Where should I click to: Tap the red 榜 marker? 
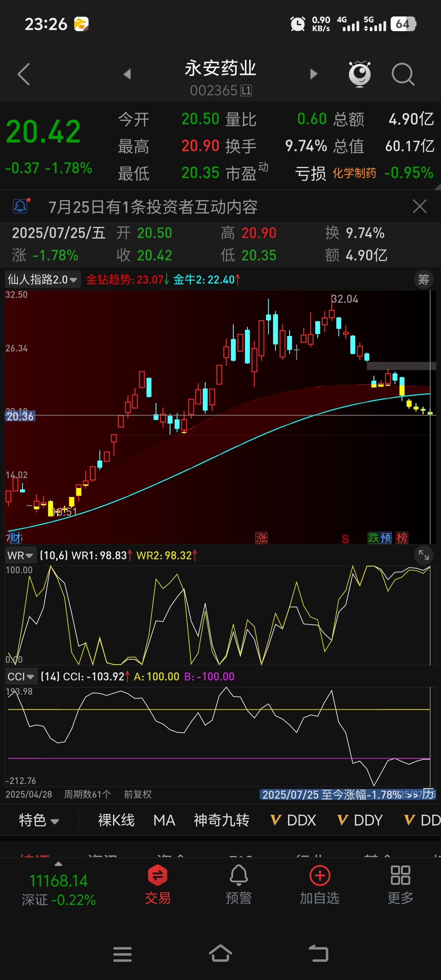(402, 538)
